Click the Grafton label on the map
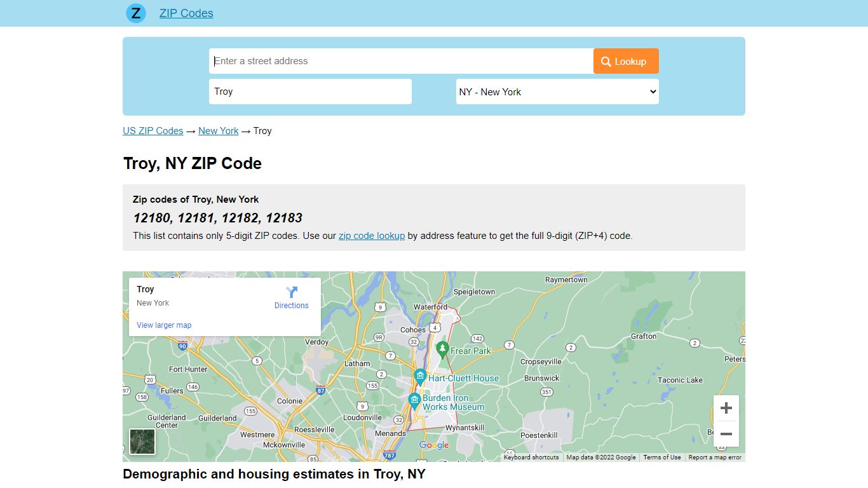This screenshot has width=868, height=488. tap(644, 336)
